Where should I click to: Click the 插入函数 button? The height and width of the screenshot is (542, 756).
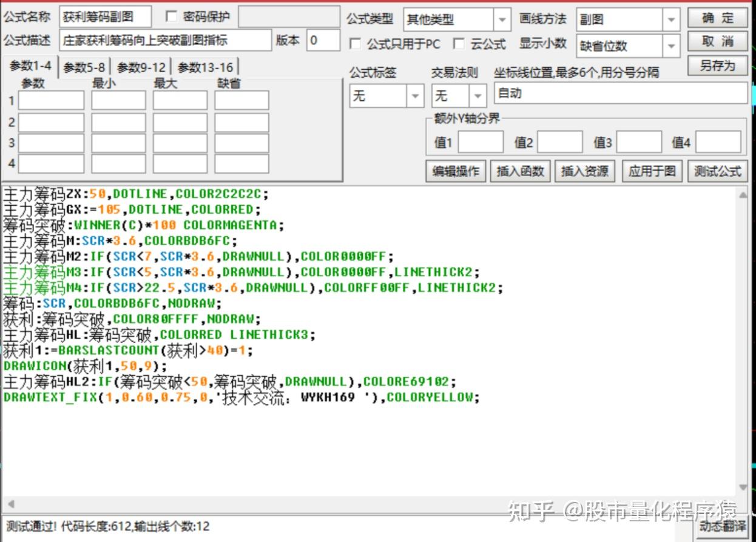click(x=520, y=171)
